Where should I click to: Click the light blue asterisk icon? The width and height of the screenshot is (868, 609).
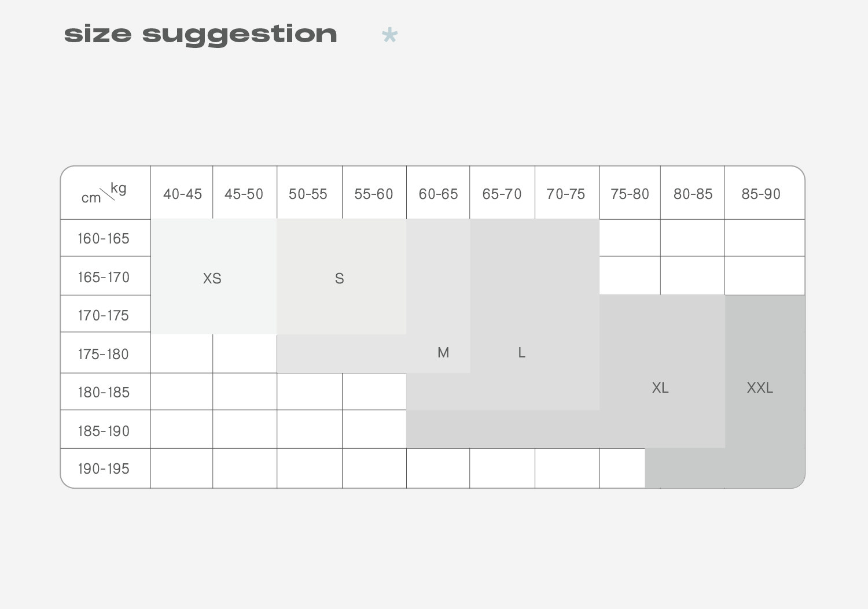pos(390,36)
